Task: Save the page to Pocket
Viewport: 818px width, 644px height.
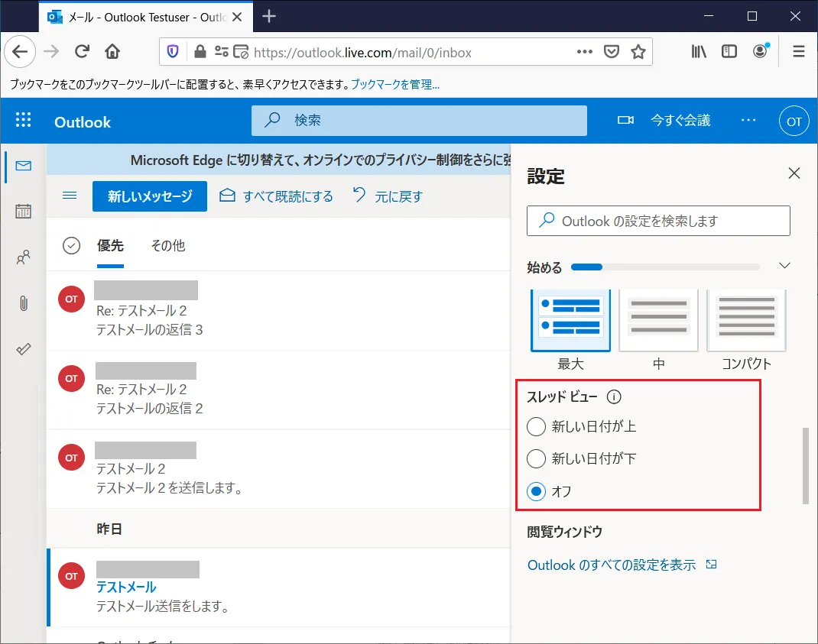Action: [x=612, y=52]
